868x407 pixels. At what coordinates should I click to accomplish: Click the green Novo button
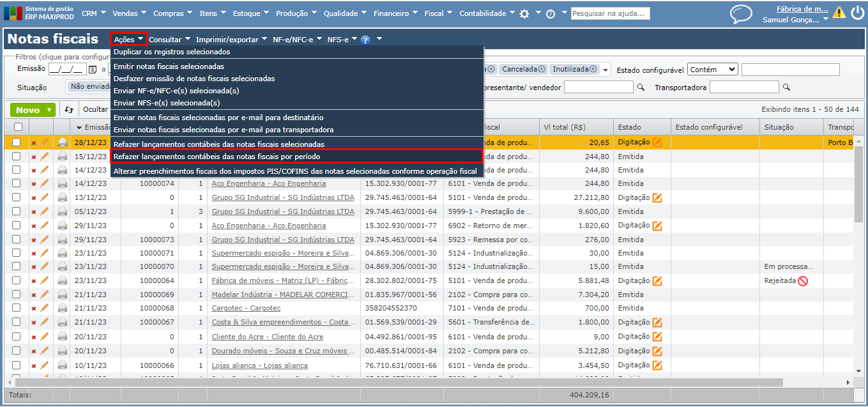27,110
